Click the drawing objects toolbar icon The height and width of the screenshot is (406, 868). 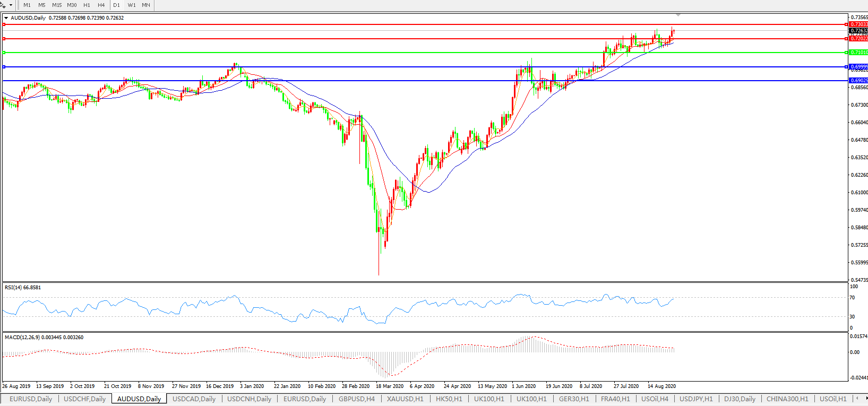click(x=3, y=5)
